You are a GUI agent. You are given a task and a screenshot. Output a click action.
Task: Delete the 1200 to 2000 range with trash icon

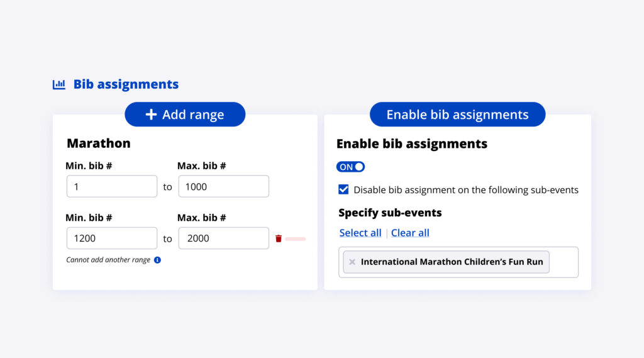pyautogui.click(x=279, y=238)
